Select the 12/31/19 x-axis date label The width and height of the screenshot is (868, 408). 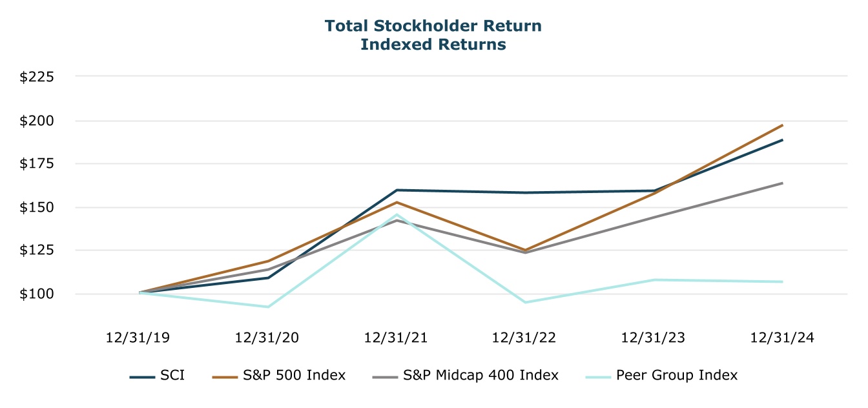pos(138,338)
